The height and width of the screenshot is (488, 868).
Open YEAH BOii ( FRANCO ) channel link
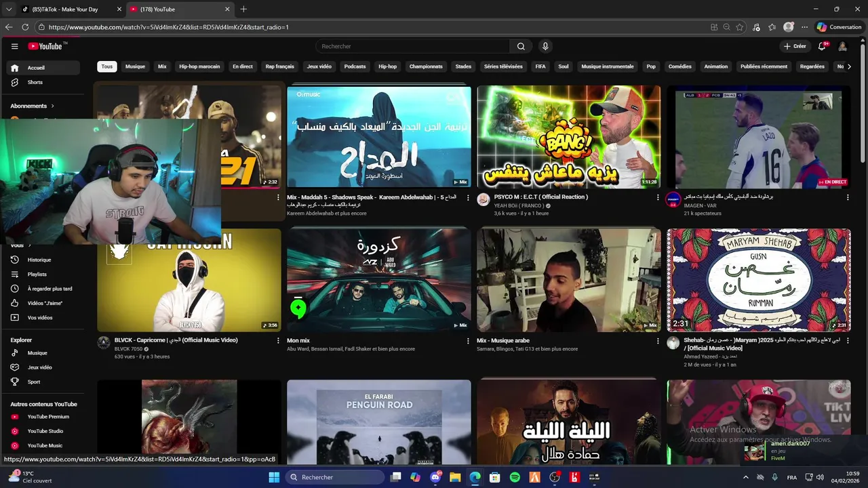tap(518, 205)
